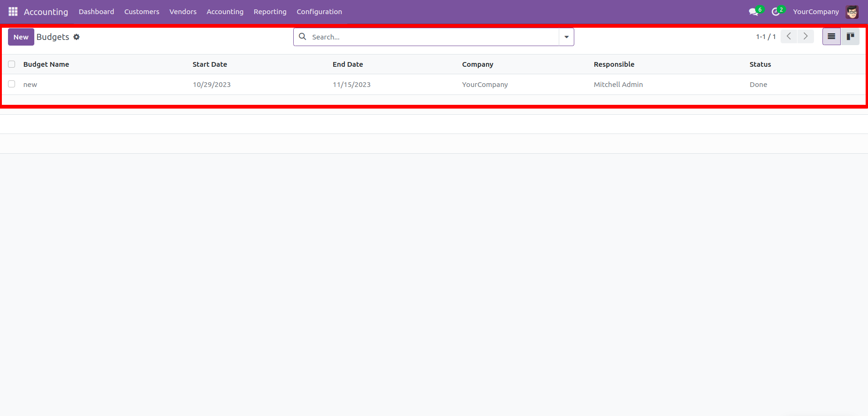Screen dimensions: 868x416
Task: Open the chat messages icon
Action: point(753,12)
